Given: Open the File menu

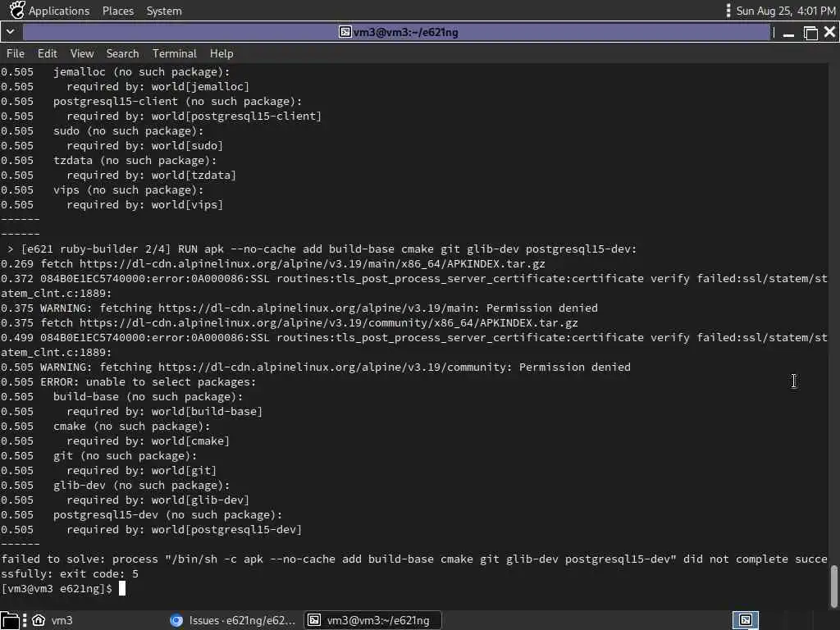Looking at the screenshot, I should (x=15, y=53).
